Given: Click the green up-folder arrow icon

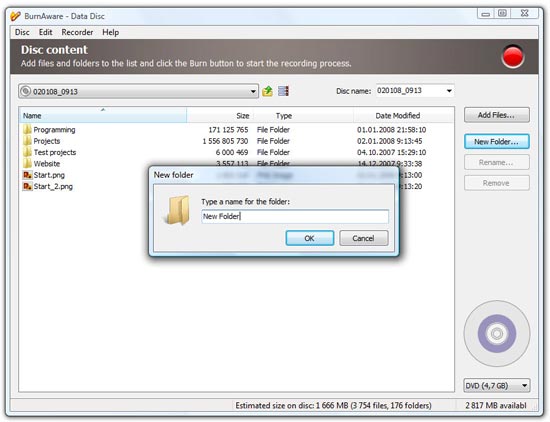Looking at the screenshot, I should [x=267, y=91].
